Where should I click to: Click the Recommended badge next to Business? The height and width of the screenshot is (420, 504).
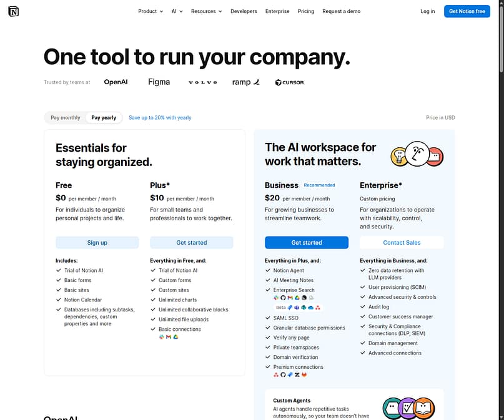tap(319, 185)
